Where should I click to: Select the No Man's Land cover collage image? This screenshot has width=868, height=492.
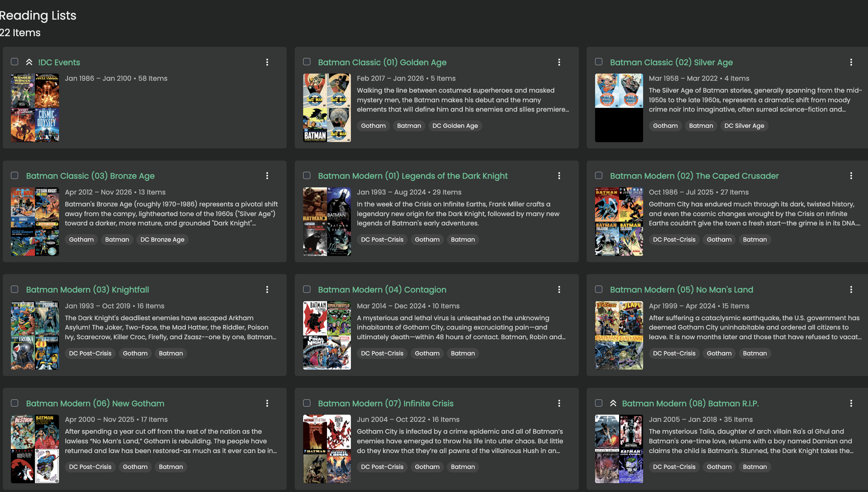[619, 335]
